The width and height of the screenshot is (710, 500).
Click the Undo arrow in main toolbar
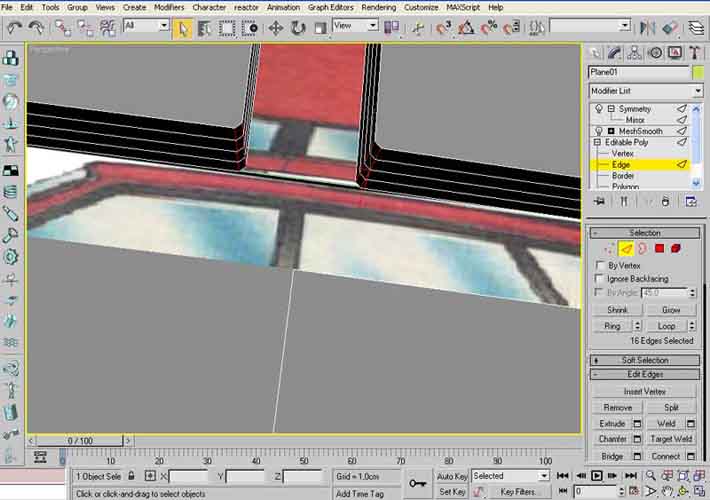tap(13, 27)
